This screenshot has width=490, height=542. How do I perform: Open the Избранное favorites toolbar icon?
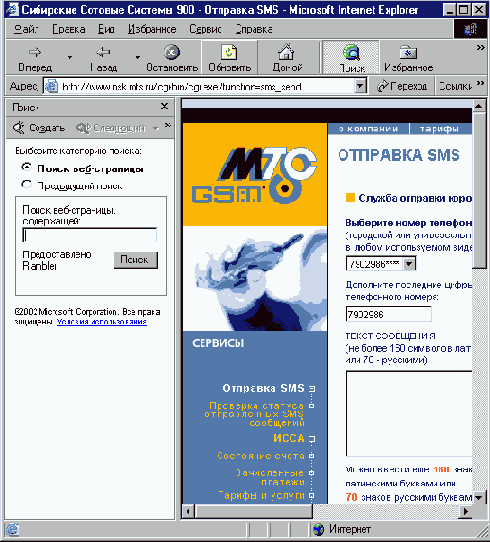(408, 52)
